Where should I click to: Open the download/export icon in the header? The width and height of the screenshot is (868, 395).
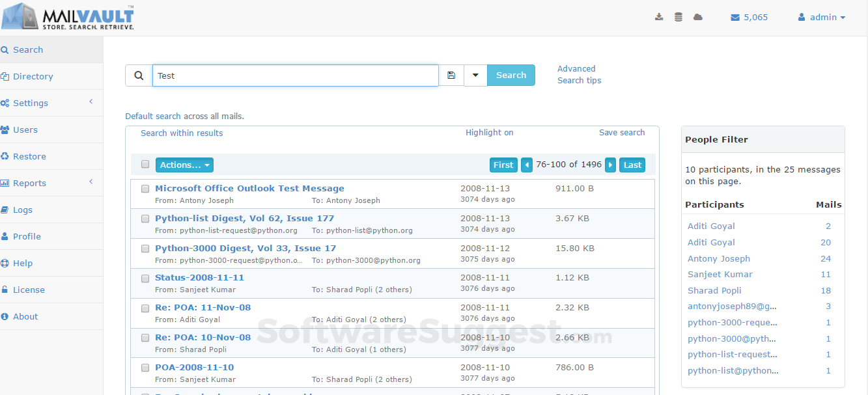tap(658, 17)
